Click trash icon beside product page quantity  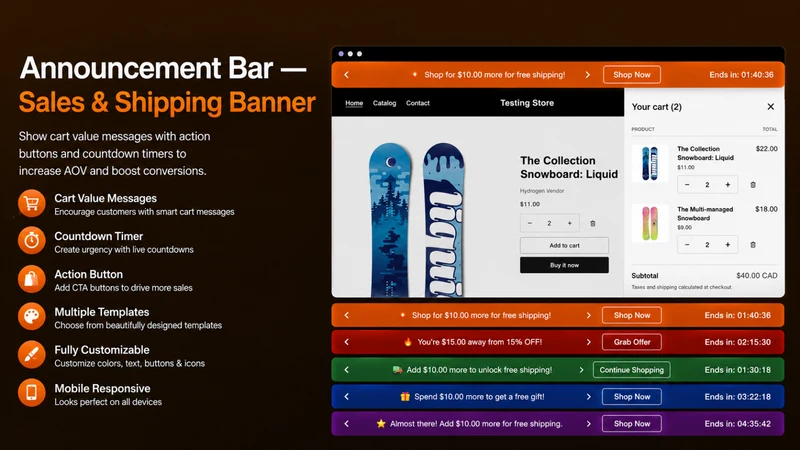(593, 223)
